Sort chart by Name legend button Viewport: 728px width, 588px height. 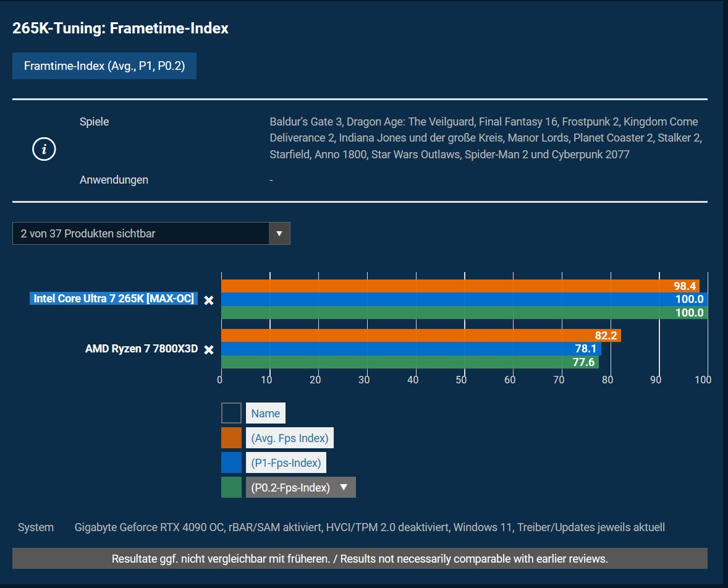266,414
